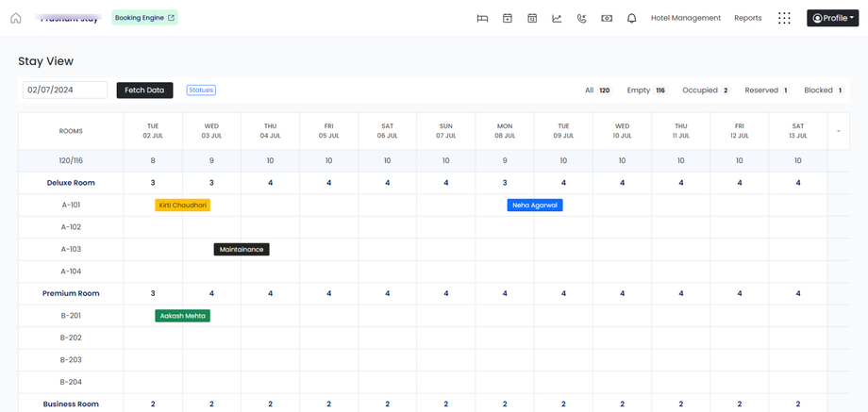Open the cash/payment icon in the header
The width and height of the screenshot is (868, 412).
click(607, 18)
